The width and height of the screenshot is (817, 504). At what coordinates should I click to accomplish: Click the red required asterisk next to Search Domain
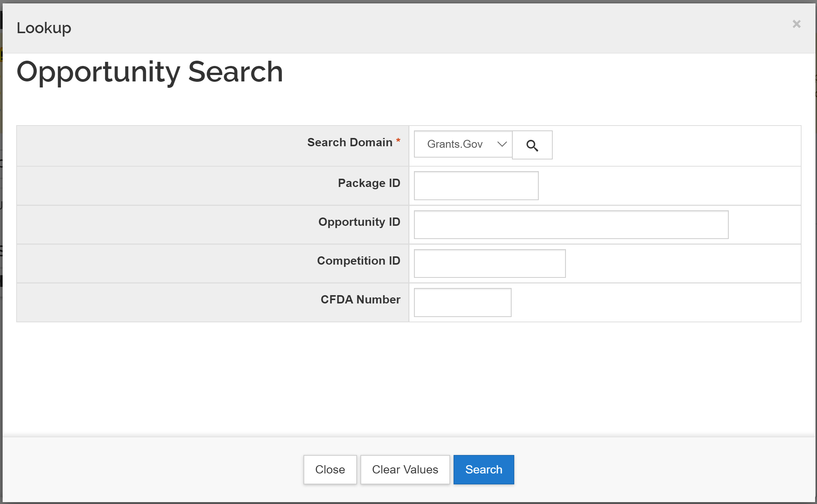pos(399,140)
